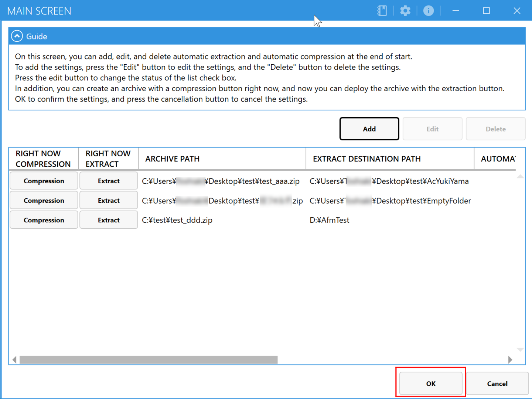Image resolution: width=532 pixels, height=399 pixels.
Task: Select the D:¥AfmTest destination path cell
Action: pyautogui.click(x=330, y=220)
